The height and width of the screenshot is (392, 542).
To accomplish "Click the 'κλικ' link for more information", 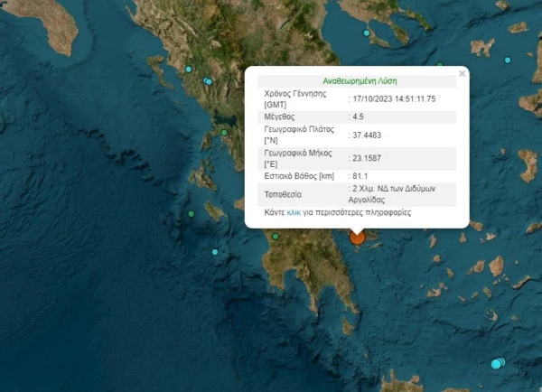I will click(294, 213).
